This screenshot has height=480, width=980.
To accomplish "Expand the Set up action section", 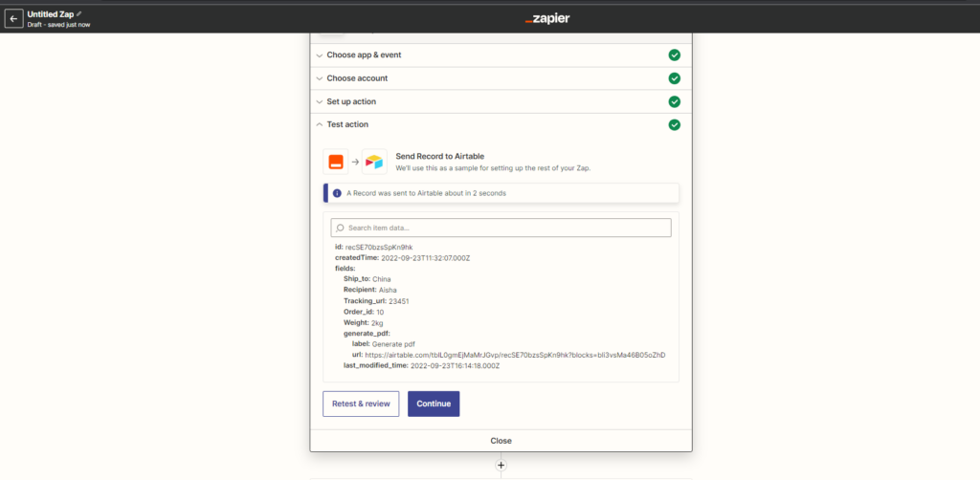I will [501, 101].
